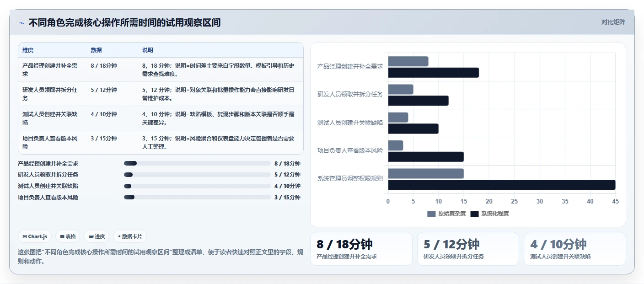Click the heading 不同角色完成核心操作所需时间的试用观察区间

point(124,22)
